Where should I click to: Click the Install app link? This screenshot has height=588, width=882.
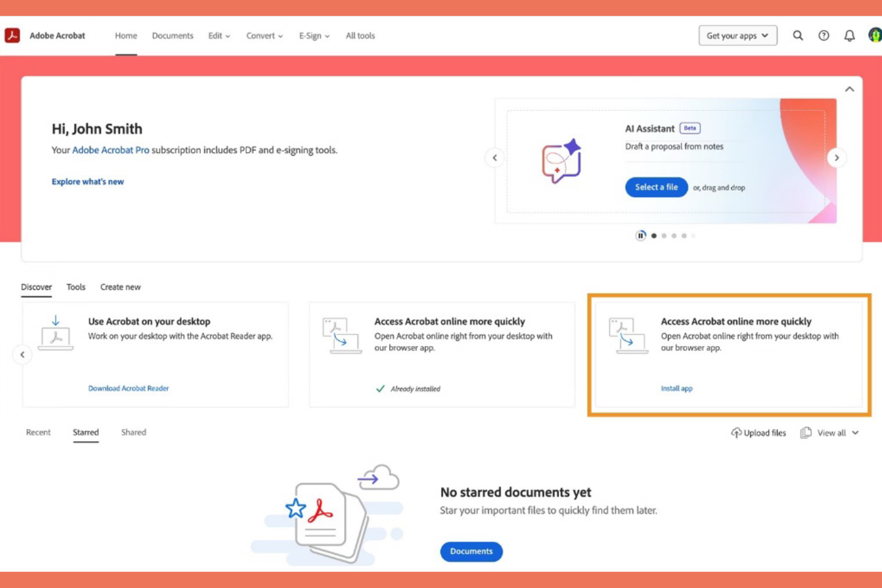[676, 388]
